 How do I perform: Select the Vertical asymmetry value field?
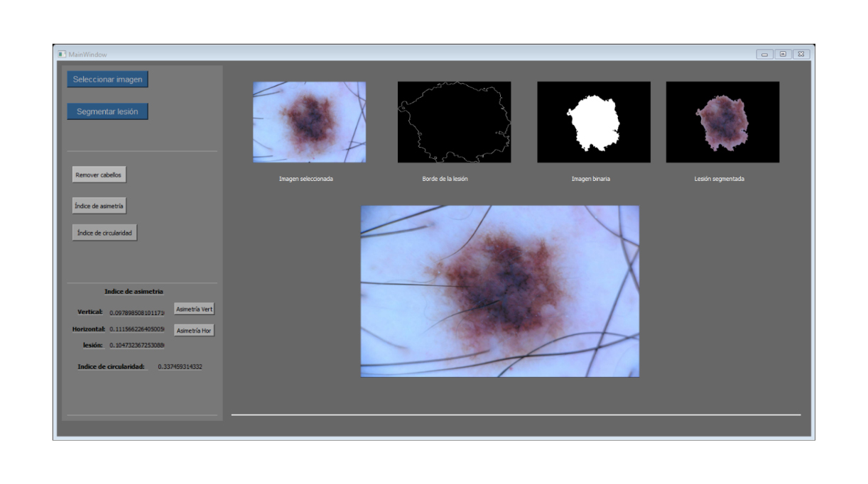(x=136, y=312)
